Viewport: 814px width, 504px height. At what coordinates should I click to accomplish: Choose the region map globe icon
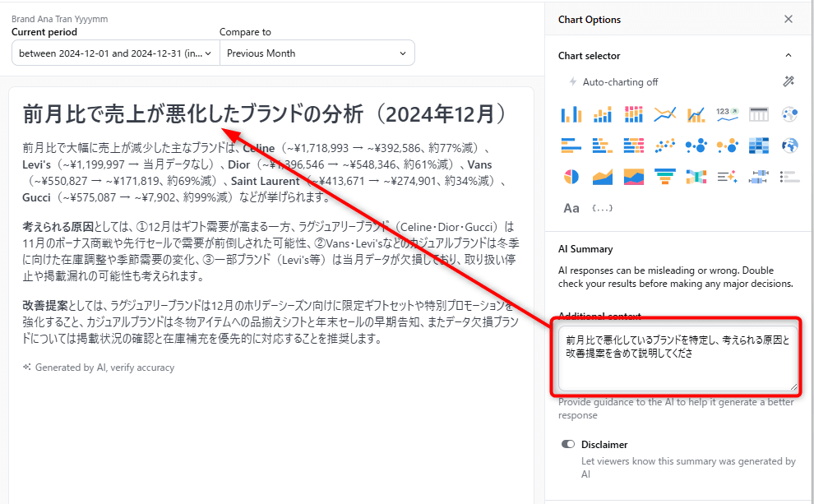click(x=789, y=146)
